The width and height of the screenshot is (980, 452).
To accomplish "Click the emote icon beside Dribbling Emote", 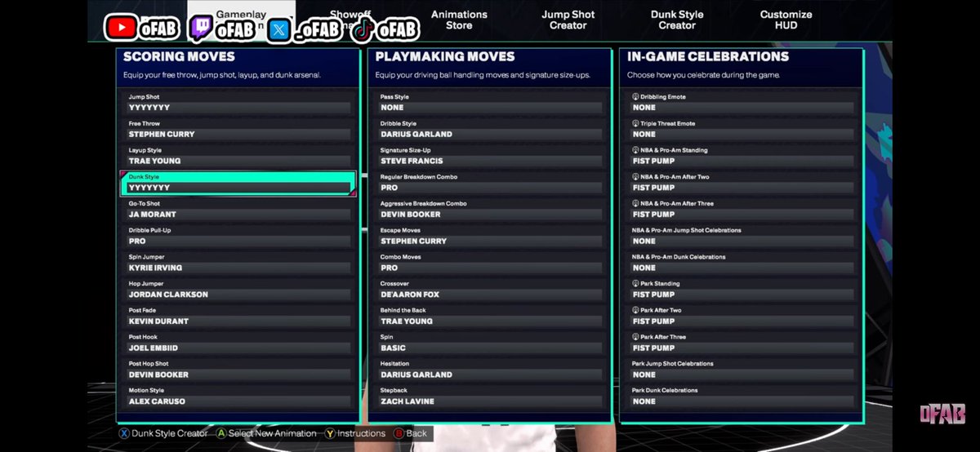I will 636,97.
